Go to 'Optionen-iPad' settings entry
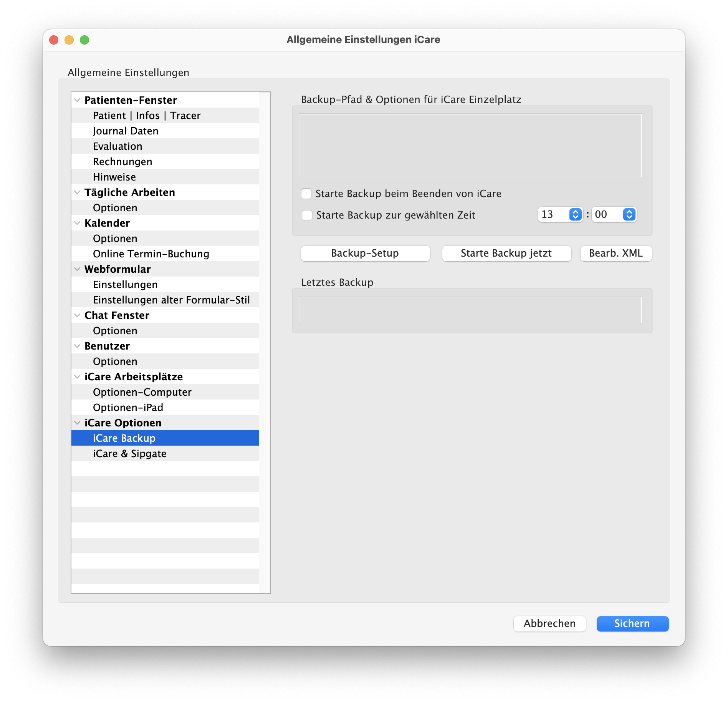Viewport: 728px width, 703px height. [128, 408]
